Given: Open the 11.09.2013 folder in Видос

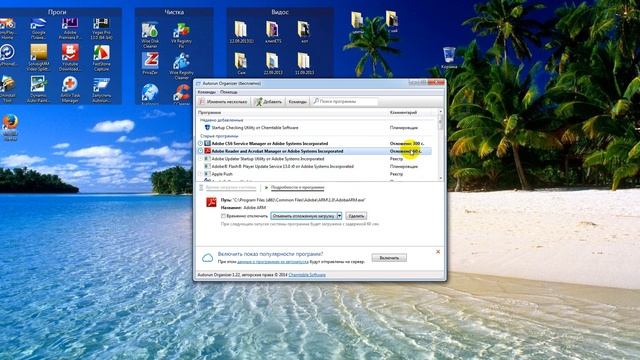Looking at the screenshot, I should 304,64.
